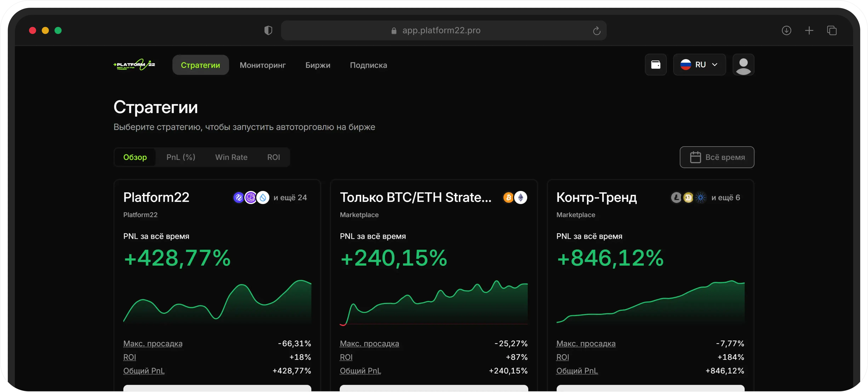Click the browser privacy shield icon
Image resolution: width=868 pixels, height=392 pixels.
point(268,30)
